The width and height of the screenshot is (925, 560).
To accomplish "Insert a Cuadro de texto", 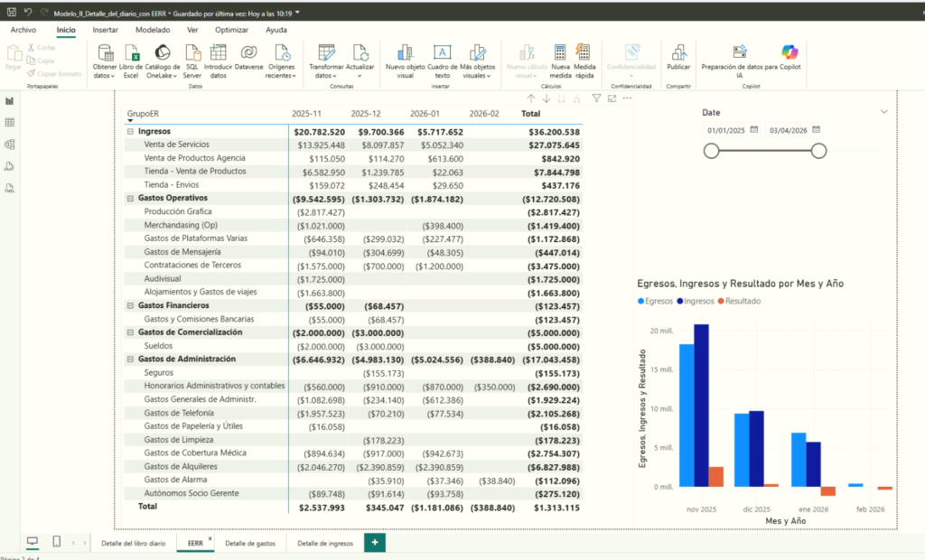I will [442, 54].
